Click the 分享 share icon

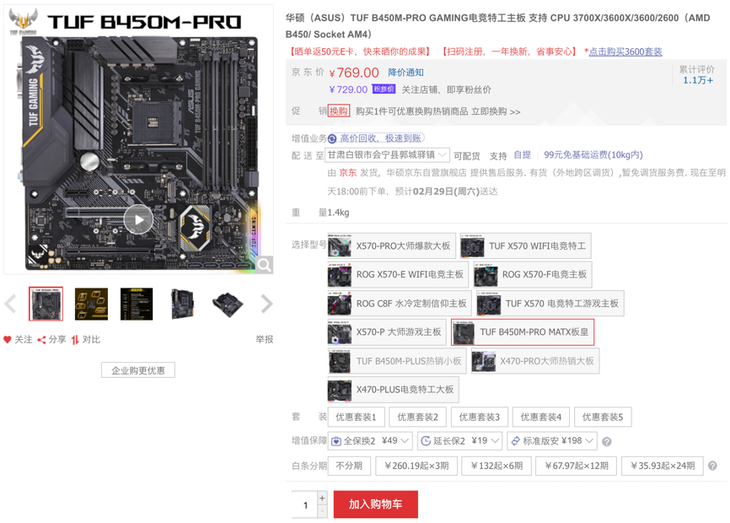pos(41,340)
